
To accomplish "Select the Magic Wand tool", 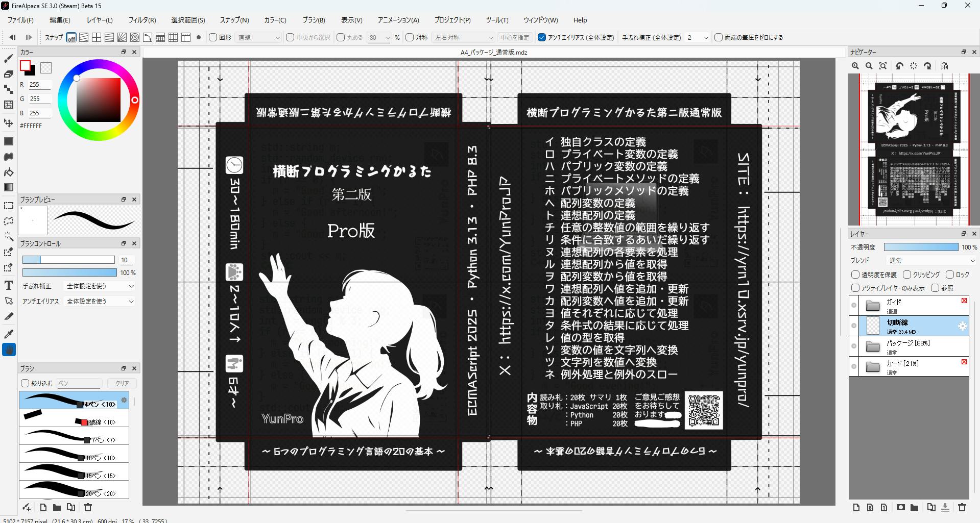I will pyautogui.click(x=9, y=236).
